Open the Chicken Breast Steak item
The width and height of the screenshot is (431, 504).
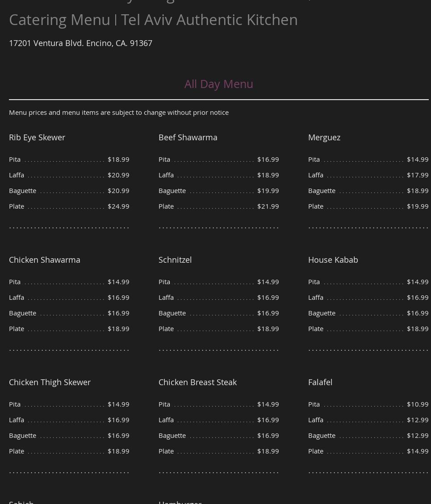pyautogui.click(x=197, y=382)
